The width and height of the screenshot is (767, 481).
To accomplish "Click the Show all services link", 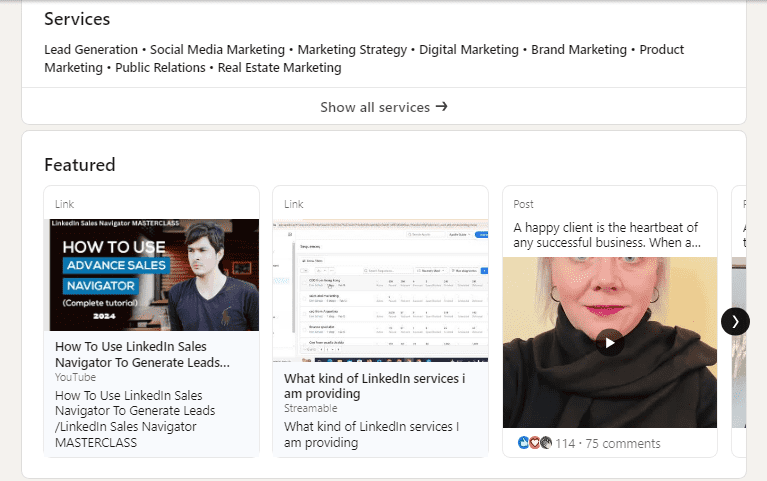I will [x=384, y=107].
